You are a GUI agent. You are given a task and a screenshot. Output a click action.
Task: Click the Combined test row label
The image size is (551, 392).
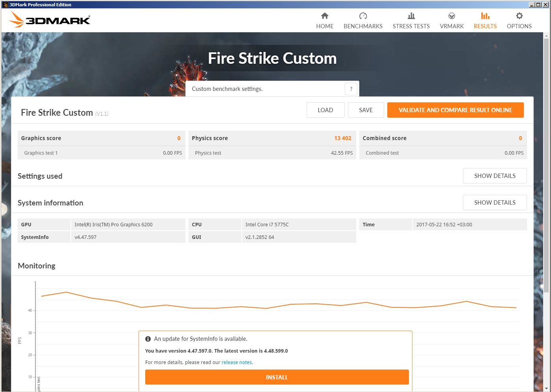click(382, 153)
